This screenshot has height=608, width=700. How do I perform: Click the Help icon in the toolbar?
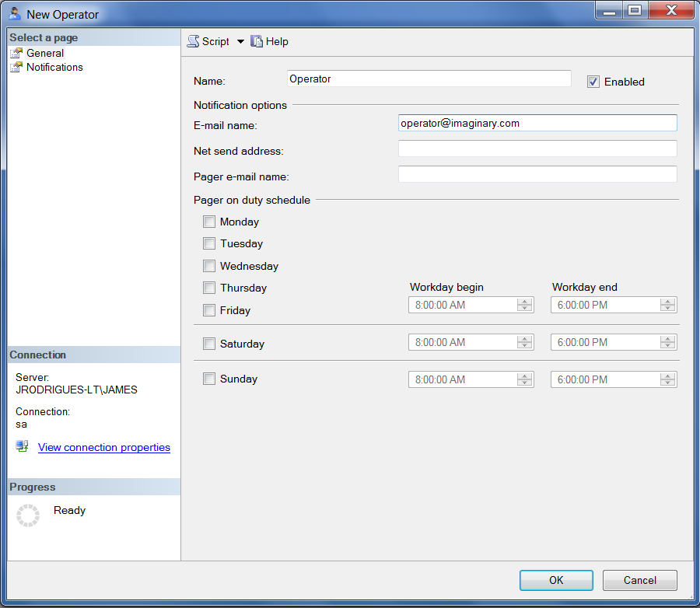[x=257, y=42]
